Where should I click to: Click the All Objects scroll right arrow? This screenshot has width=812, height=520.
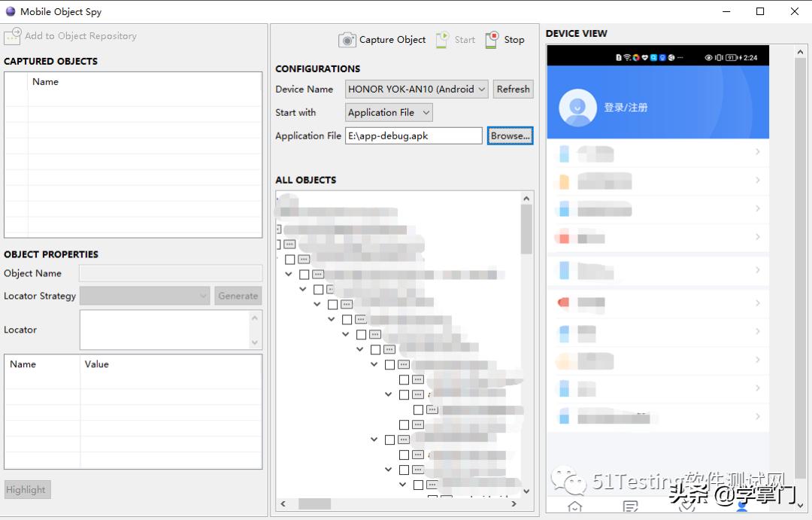(x=514, y=503)
